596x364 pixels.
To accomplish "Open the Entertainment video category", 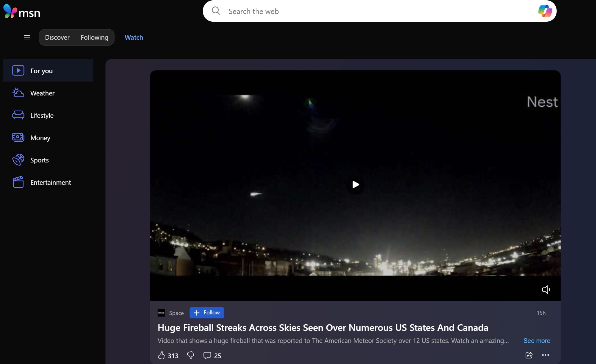I will pyautogui.click(x=51, y=182).
